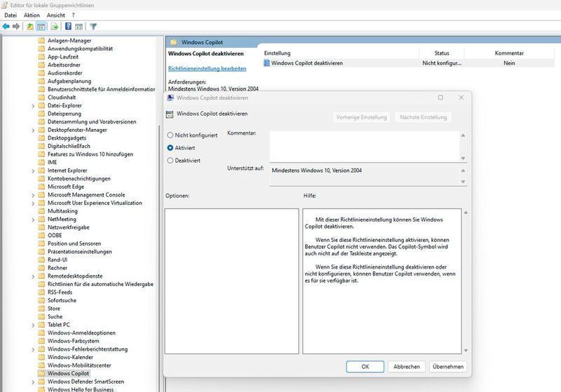This screenshot has width=561, height=392.
Task: Open filter options with the funnel icon
Action: (x=93, y=27)
